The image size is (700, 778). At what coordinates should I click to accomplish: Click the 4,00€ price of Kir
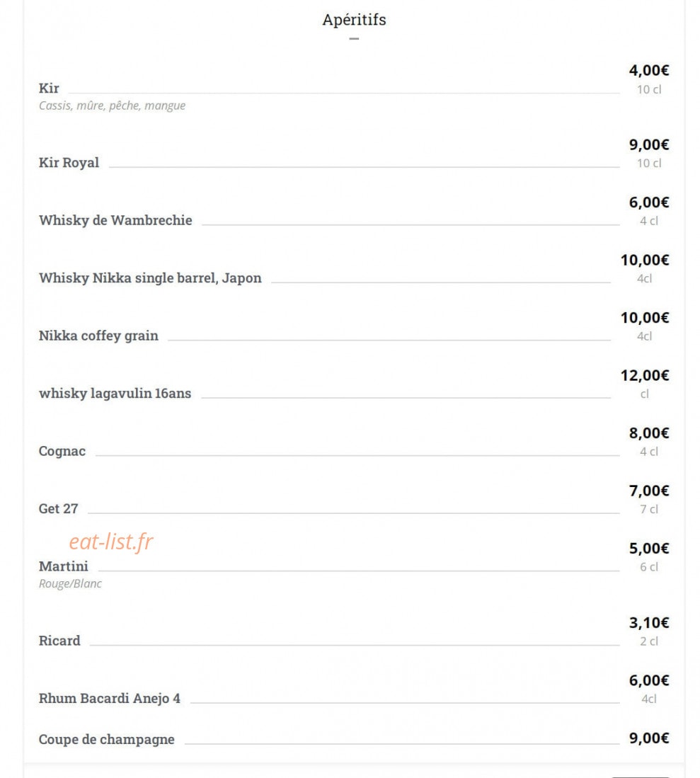(x=649, y=71)
